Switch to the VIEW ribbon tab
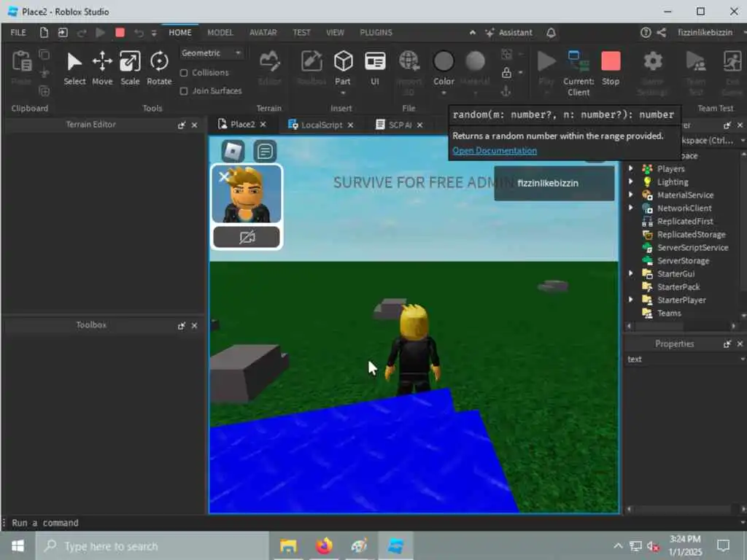 tap(335, 32)
